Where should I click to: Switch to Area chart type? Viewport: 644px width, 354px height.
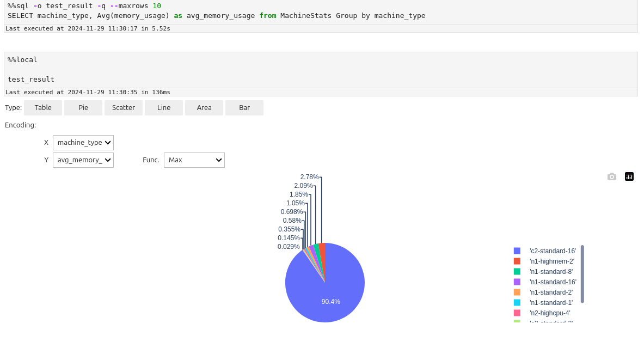[204, 108]
